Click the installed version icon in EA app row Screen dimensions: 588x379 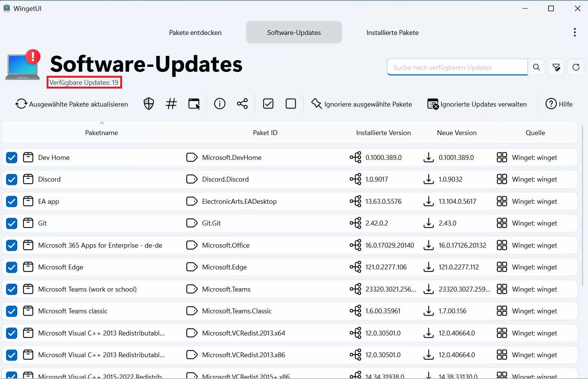[355, 201]
